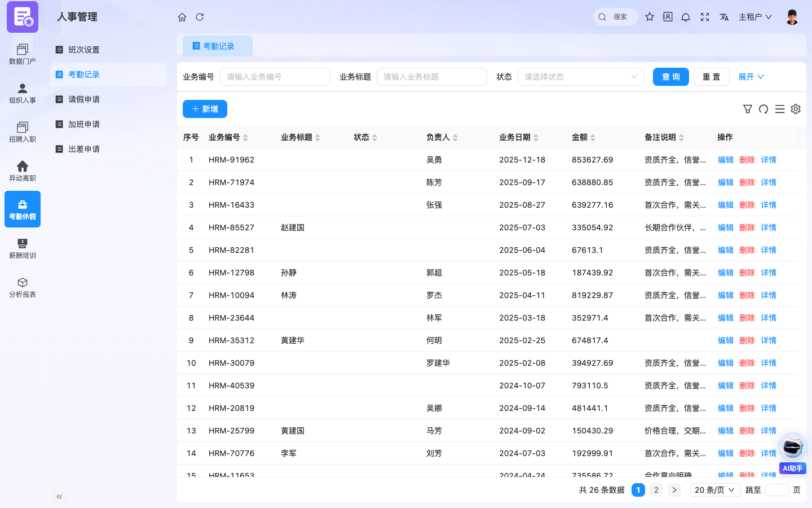Focus the 业务标题 input field

(x=432, y=77)
